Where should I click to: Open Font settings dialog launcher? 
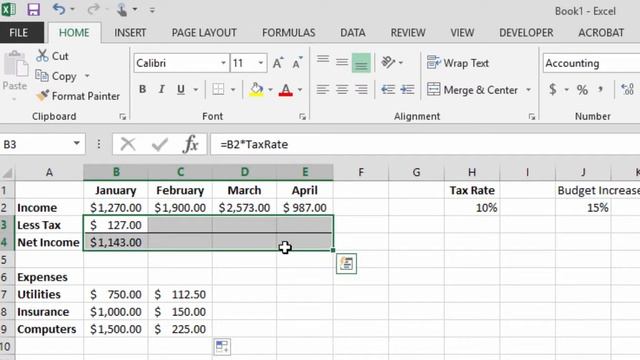pos(302,117)
